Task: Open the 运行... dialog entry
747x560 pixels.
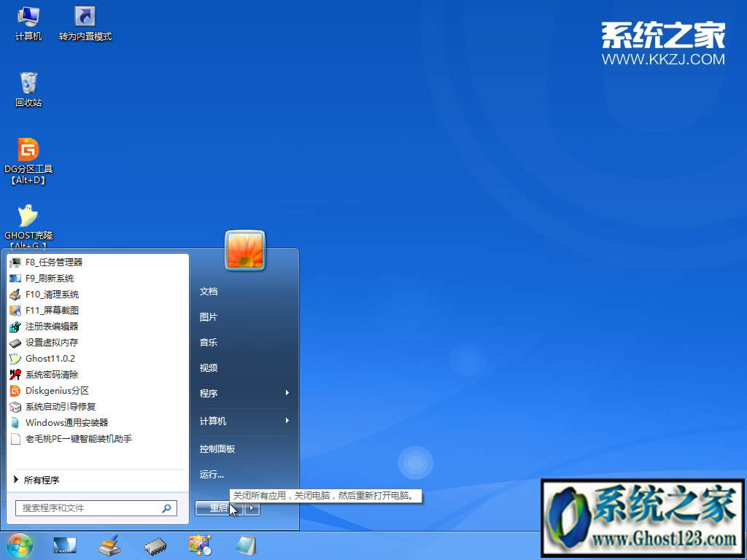Action: tap(210, 474)
